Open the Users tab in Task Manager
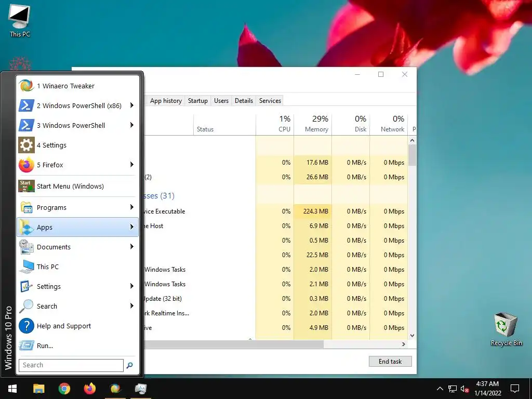532x399 pixels. [221, 101]
